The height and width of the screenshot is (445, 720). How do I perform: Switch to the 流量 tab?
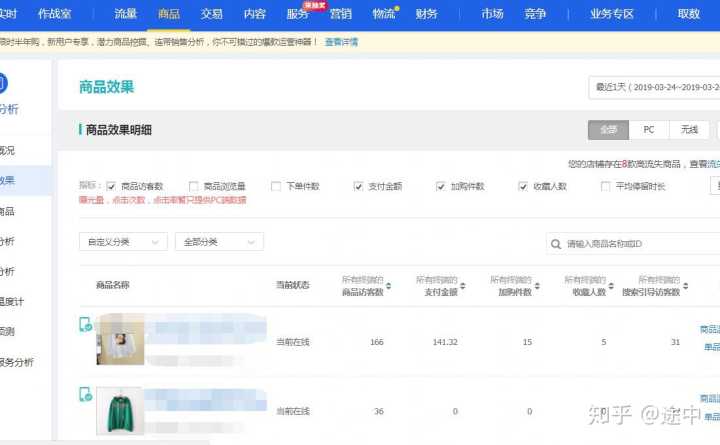coord(125,14)
